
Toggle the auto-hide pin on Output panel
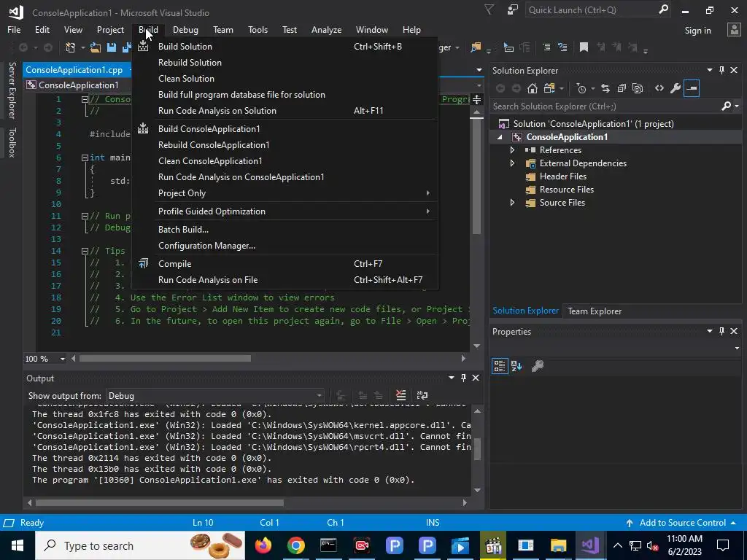463,378
